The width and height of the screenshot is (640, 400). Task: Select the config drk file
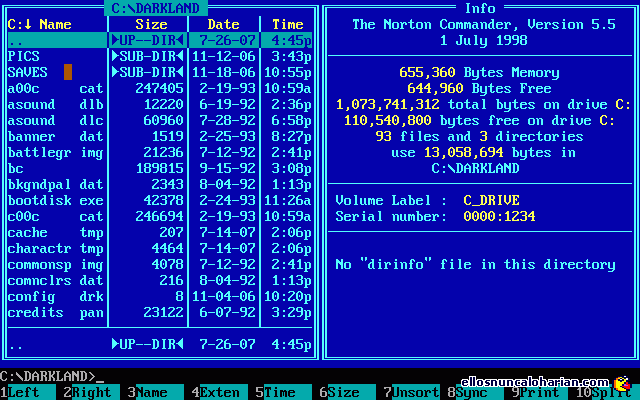click(56, 297)
